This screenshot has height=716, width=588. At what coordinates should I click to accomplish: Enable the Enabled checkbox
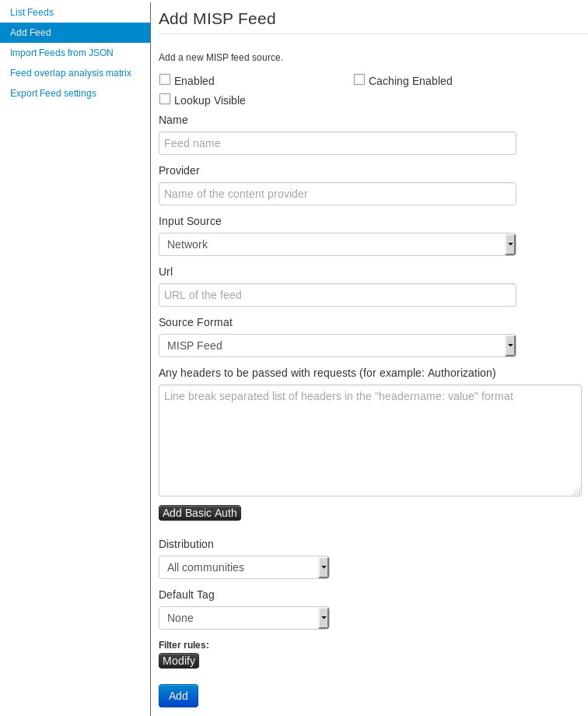tap(165, 79)
